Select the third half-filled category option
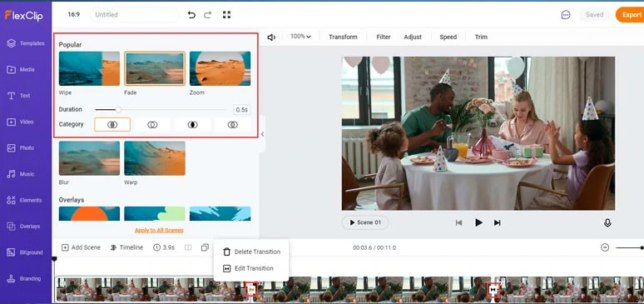 pyautogui.click(x=193, y=125)
